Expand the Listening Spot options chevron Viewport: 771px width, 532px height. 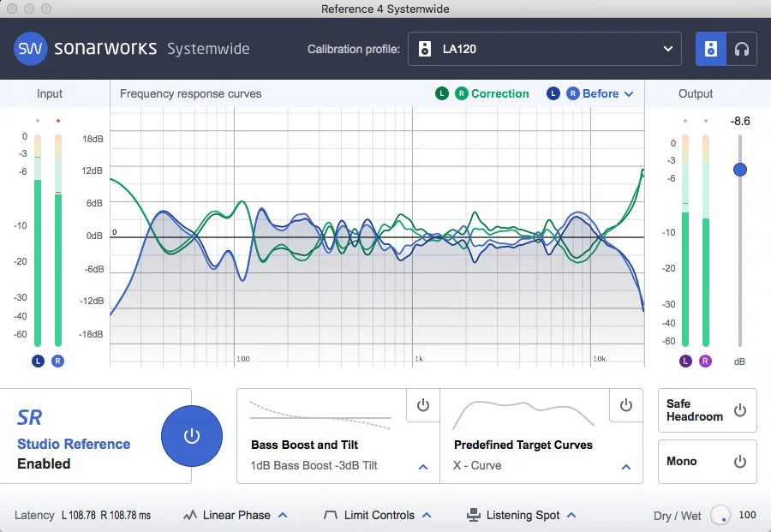(x=571, y=515)
